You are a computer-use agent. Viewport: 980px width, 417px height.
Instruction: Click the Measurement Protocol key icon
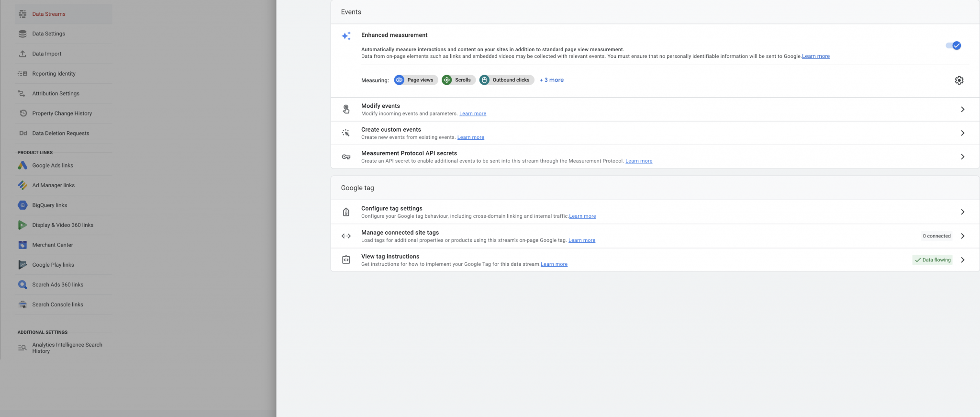click(x=346, y=157)
